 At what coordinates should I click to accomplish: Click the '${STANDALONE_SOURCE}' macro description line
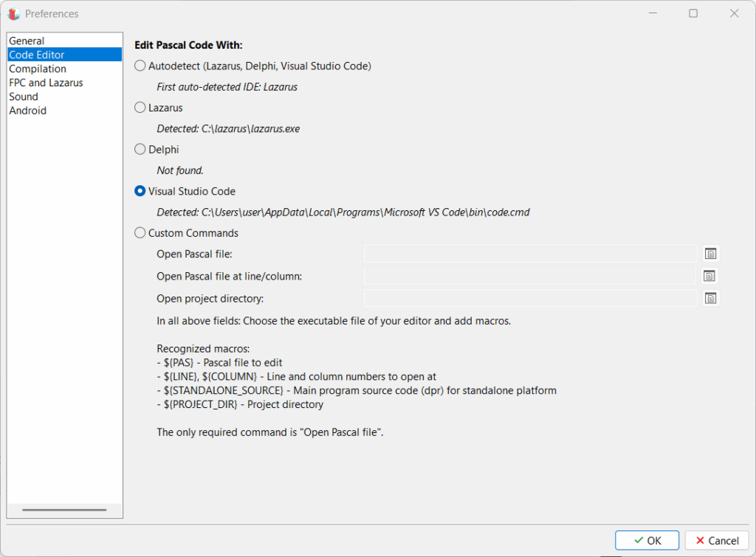(357, 390)
